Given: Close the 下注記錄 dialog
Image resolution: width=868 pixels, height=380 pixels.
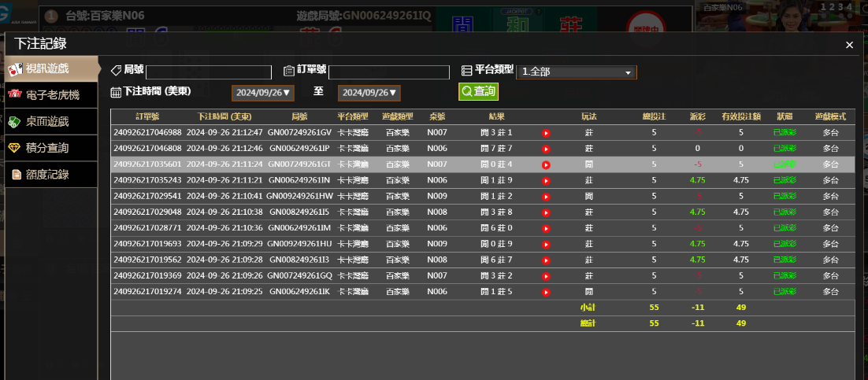Looking at the screenshot, I should [x=849, y=45].
